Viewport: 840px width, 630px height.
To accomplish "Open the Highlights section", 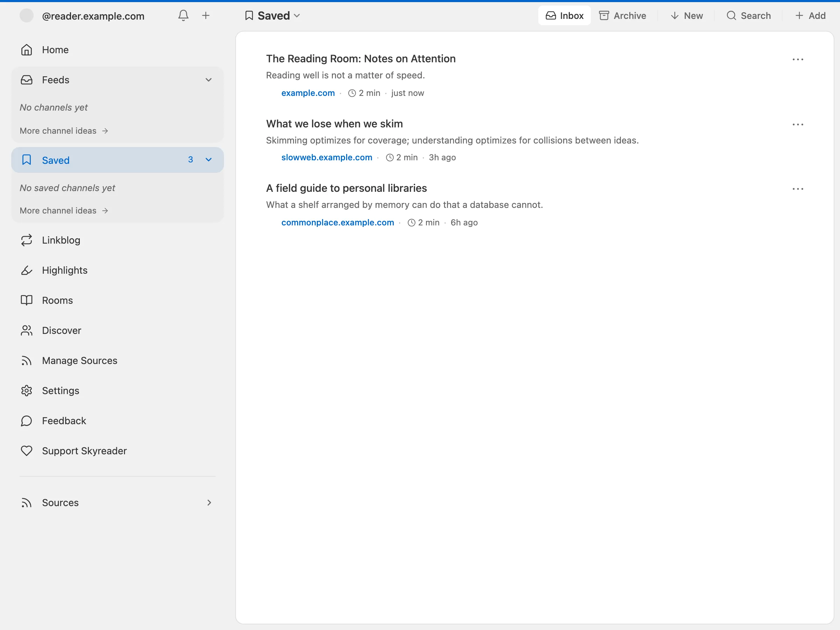I will 117,270.
